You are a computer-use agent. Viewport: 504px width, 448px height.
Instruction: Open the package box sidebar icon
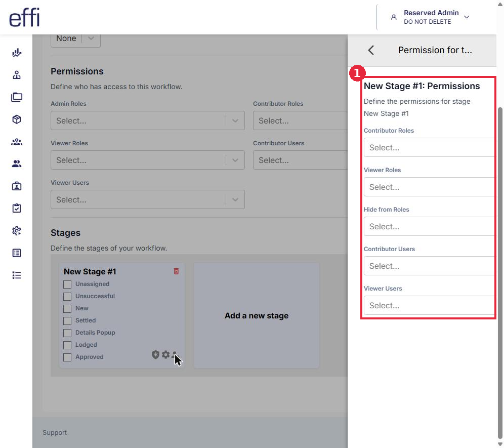[x=17, y=119]
